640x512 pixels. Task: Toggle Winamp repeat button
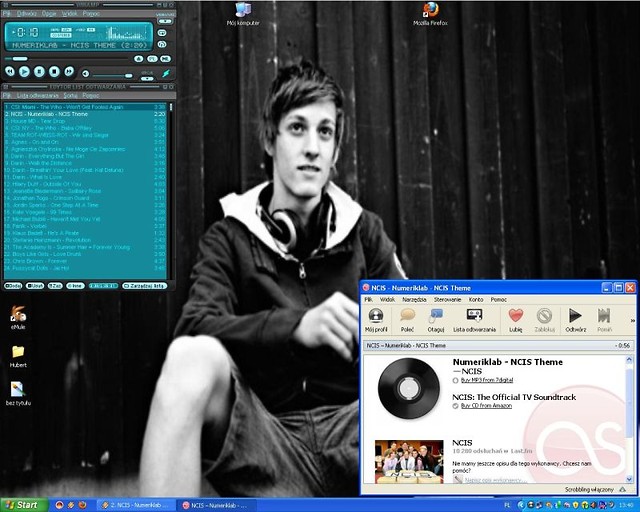162,44
